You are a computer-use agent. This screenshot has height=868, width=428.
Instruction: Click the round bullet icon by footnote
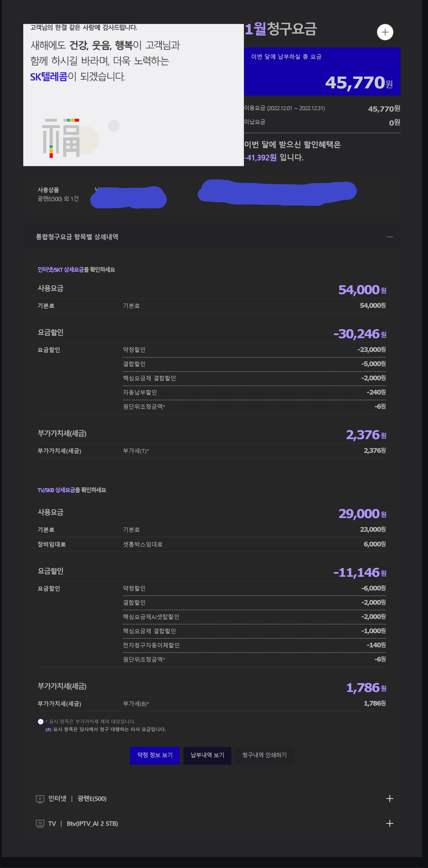[x=41, y=721]
